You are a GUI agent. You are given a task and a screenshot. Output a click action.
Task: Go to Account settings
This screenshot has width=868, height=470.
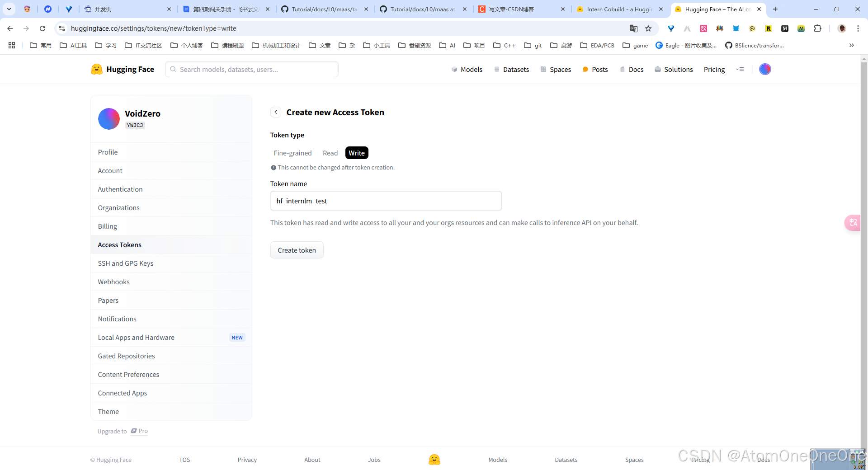[171, 170]
